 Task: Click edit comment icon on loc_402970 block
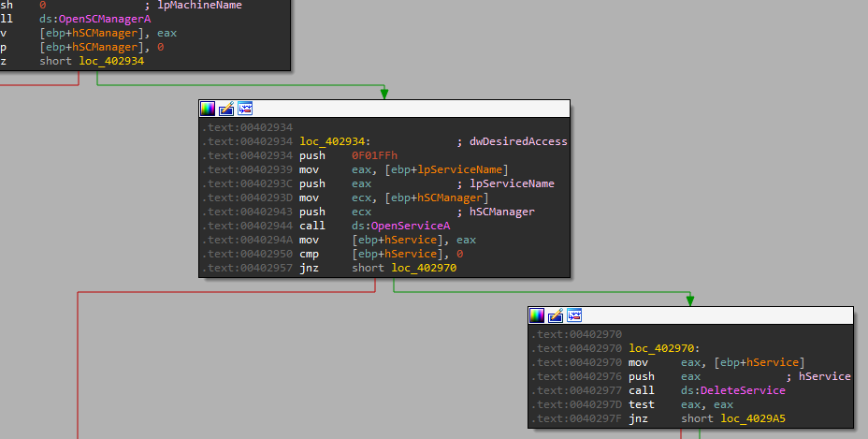556,315
